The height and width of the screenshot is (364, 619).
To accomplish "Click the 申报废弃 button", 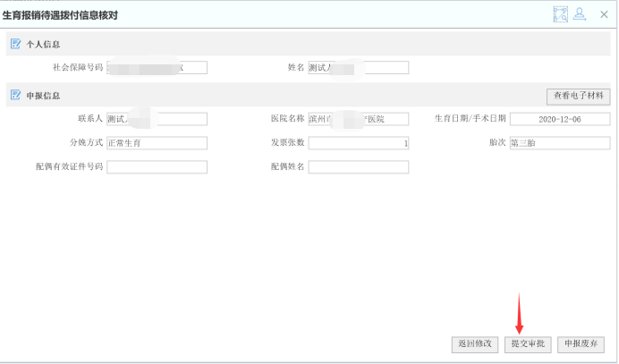I will click(581, 343).
